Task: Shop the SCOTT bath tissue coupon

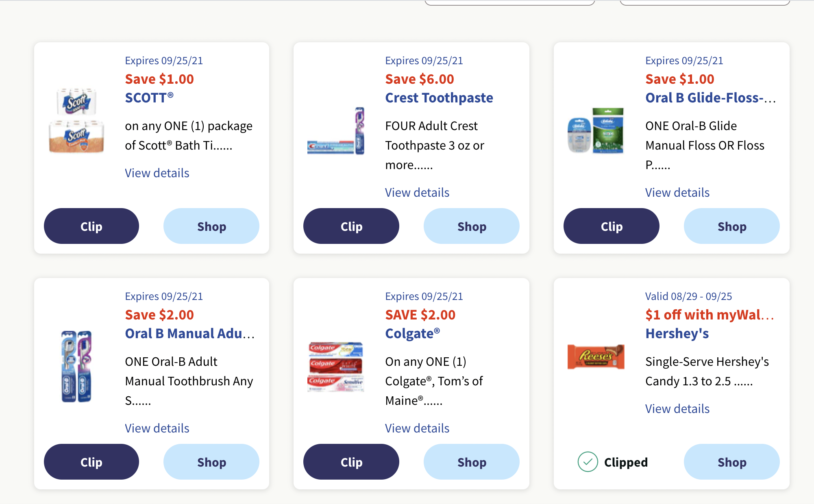Action: coord(211,226)
